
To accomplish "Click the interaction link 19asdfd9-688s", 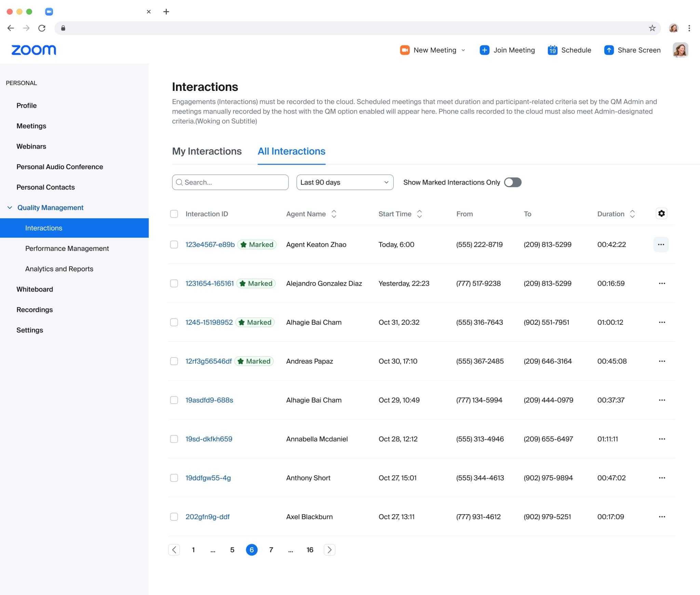I will (210, 400).
